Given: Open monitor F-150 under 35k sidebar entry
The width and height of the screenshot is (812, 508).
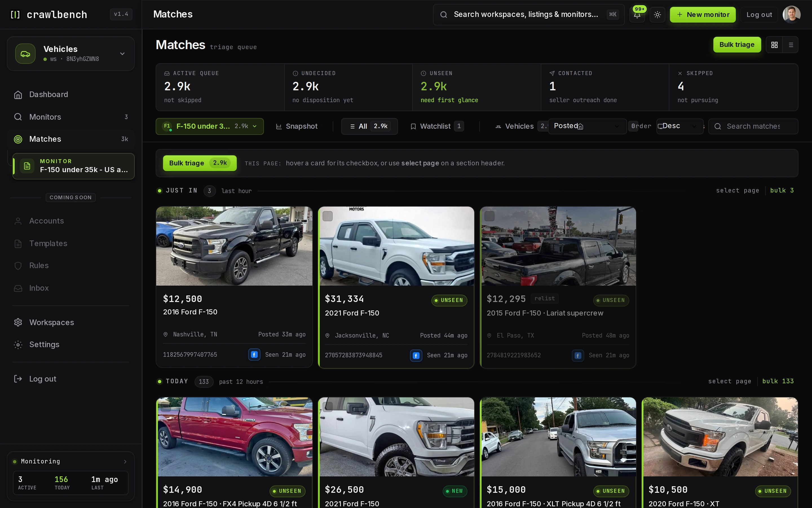Looking at the screenshot, I should tap(74, 166).
